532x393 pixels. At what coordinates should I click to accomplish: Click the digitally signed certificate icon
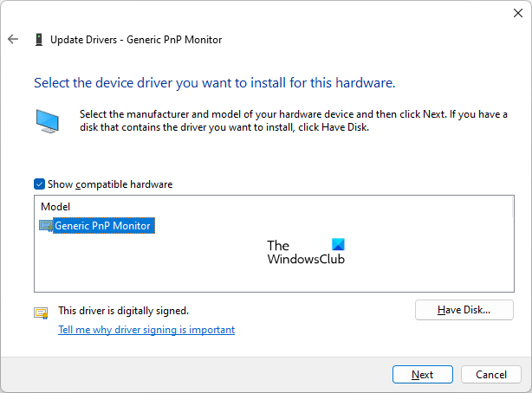pyautogui.click(x=41, y=312)
